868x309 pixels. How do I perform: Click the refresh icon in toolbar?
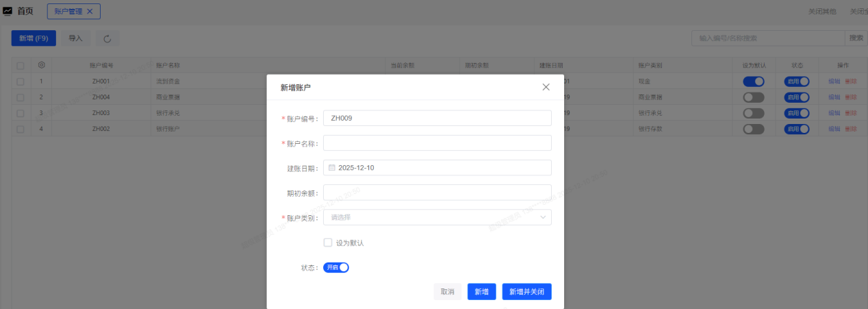[x=107, y=38]
